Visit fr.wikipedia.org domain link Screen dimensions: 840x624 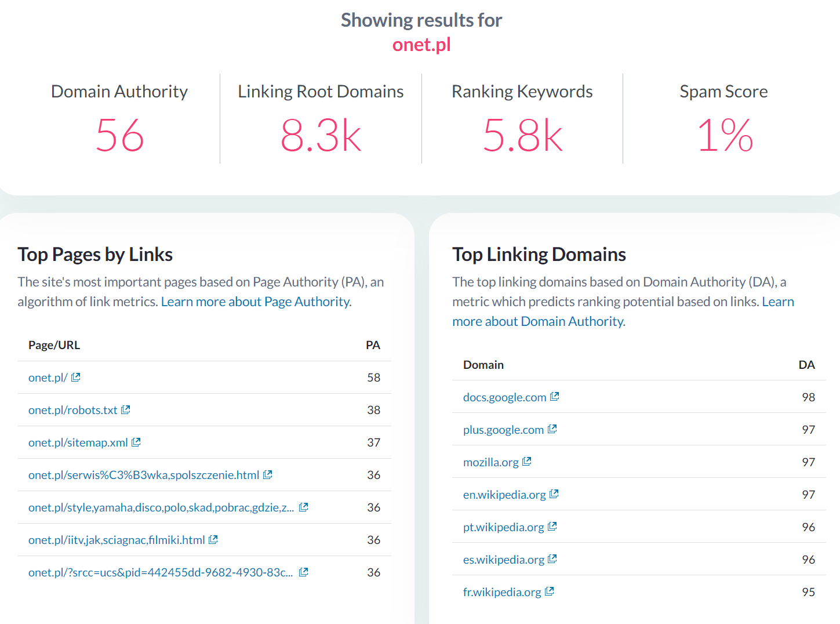point(502,592)
